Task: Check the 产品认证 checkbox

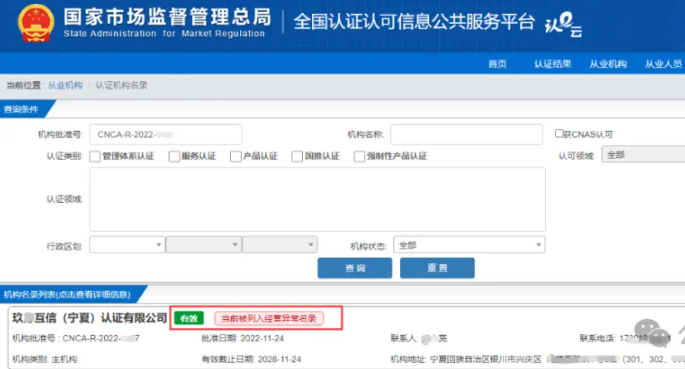Action: click(235, 156)
